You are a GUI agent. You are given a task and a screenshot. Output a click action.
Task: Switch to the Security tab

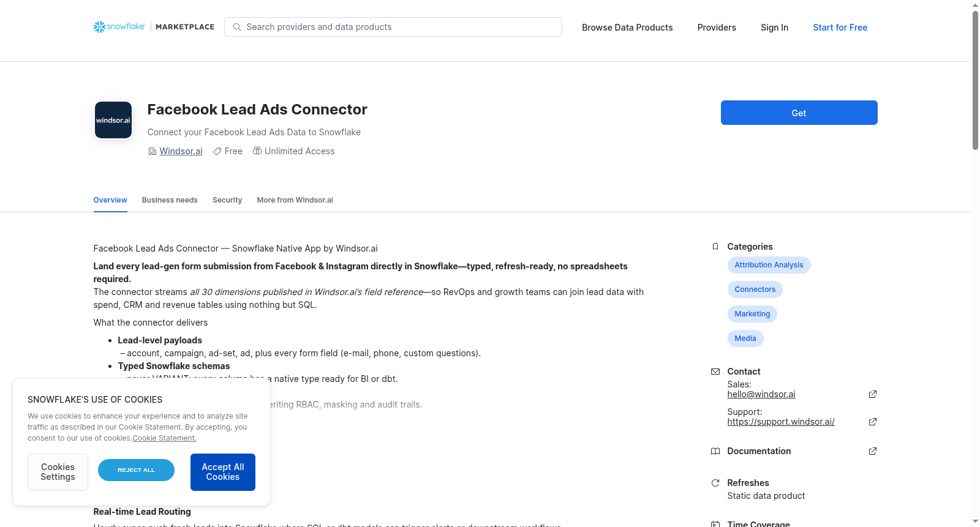227,200
